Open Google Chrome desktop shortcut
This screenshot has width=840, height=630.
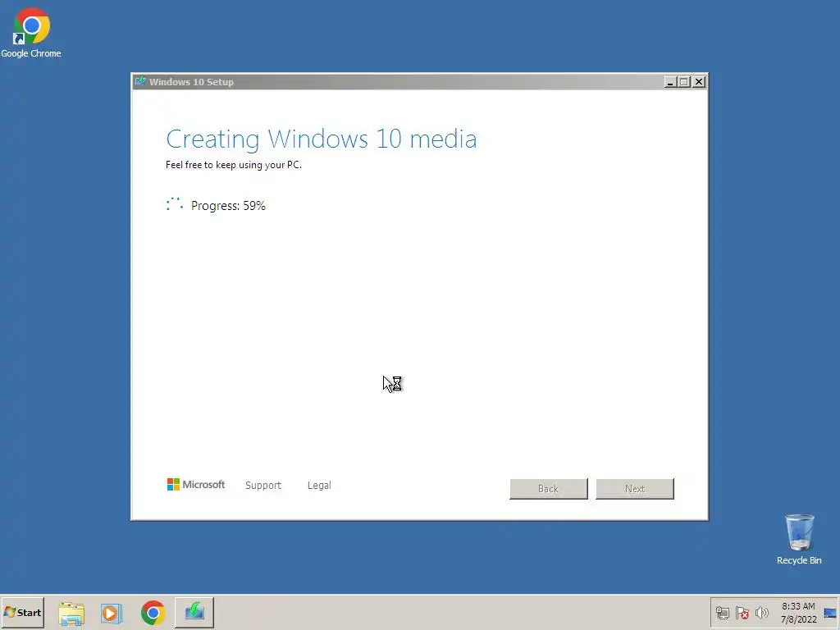31,32
